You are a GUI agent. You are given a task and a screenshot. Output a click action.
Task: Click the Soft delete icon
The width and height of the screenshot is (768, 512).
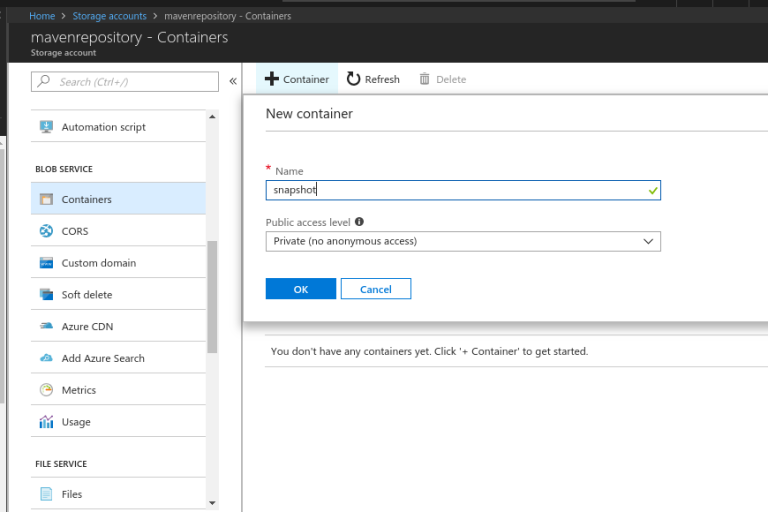pos(47,294)
